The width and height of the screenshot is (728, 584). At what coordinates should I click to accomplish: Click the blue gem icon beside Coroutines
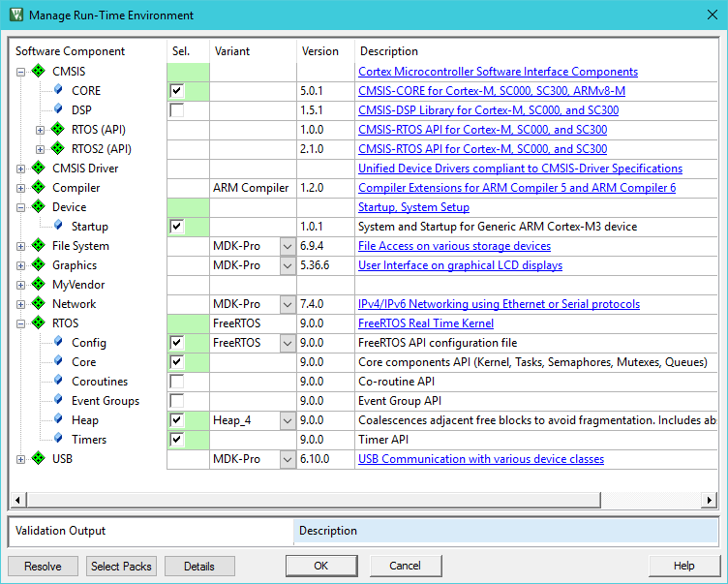pyautogui.click(x=58, y=382)
